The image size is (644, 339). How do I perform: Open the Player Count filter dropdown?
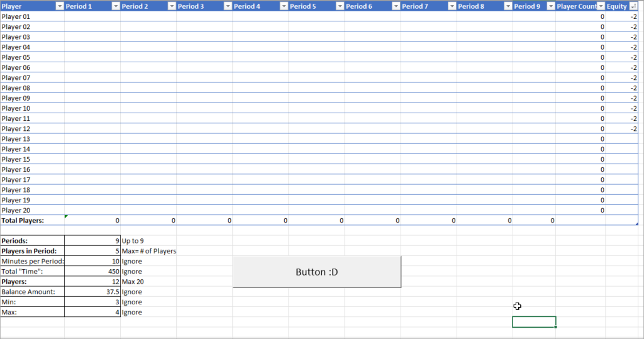pyautogui.click(x=601, y=6)
